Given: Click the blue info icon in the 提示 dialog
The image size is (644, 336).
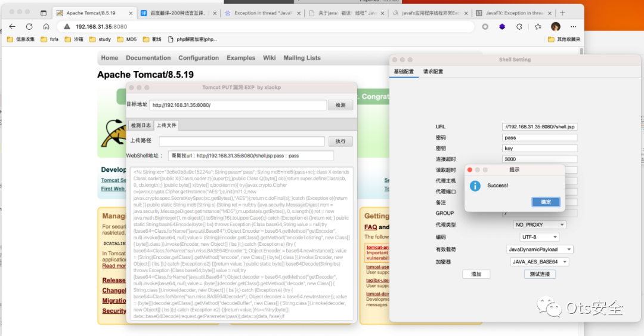Looking at the screenshot, I should click(x=475, y=186).
